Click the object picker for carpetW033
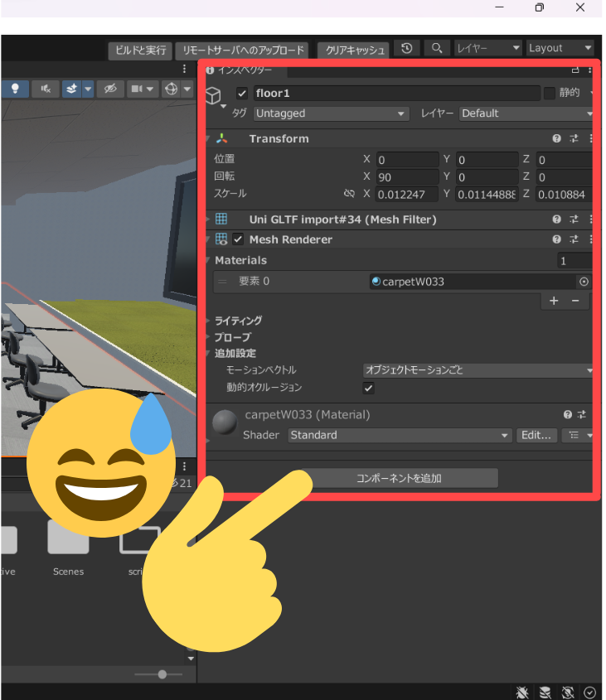The height and width of the screenshot is (700, 606). (x=584, y=282)
